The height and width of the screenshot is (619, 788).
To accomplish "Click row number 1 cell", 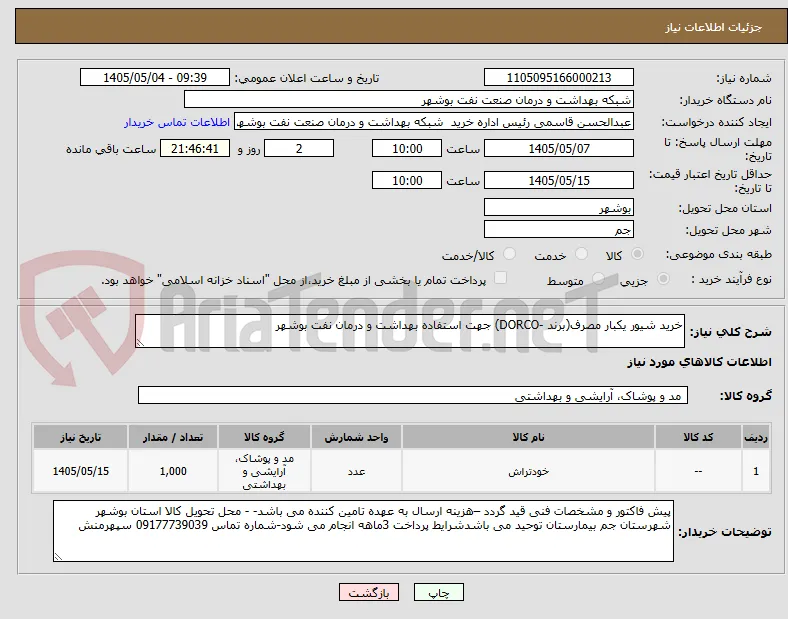I will pos(756,471).
